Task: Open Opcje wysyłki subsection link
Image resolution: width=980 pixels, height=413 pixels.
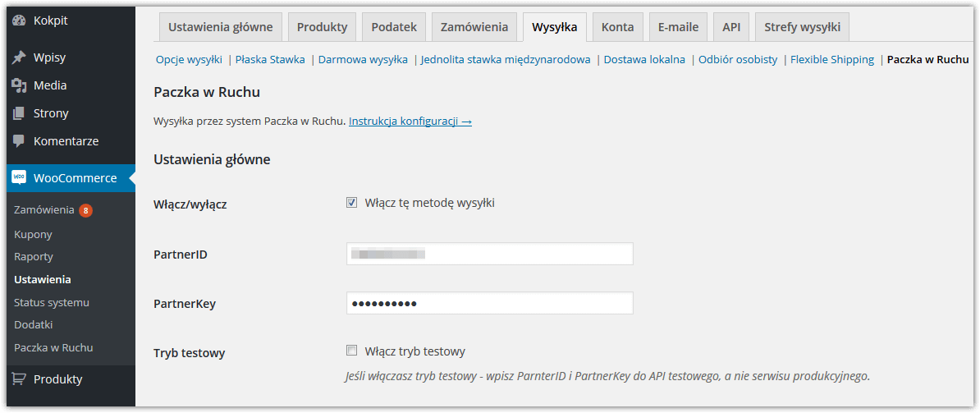Action: point(189,60)
